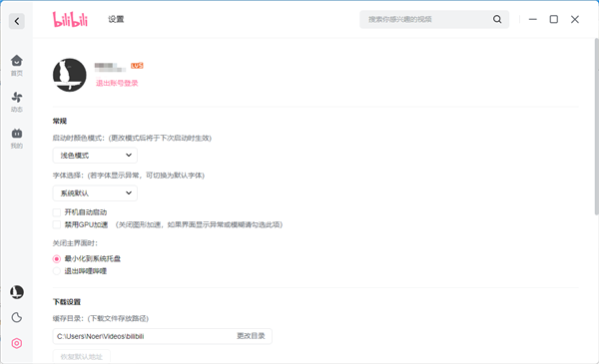599x364 pixels.
Task: Go back using the left arrow button
Action: coord(17,21)
